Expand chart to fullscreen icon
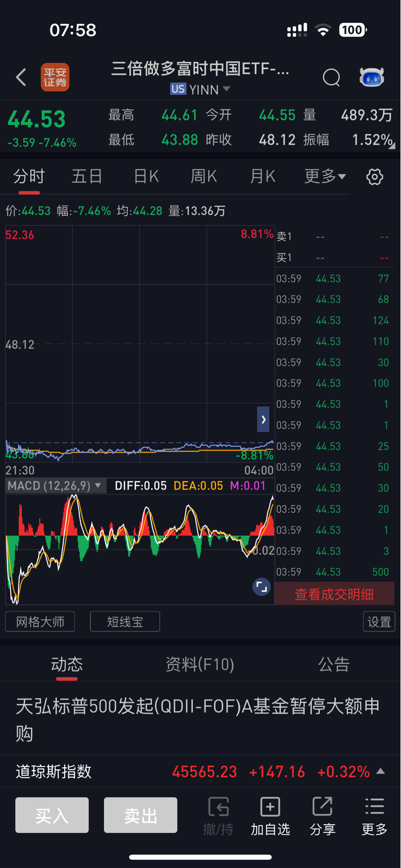The image size is (401, 868). [261, 587]
